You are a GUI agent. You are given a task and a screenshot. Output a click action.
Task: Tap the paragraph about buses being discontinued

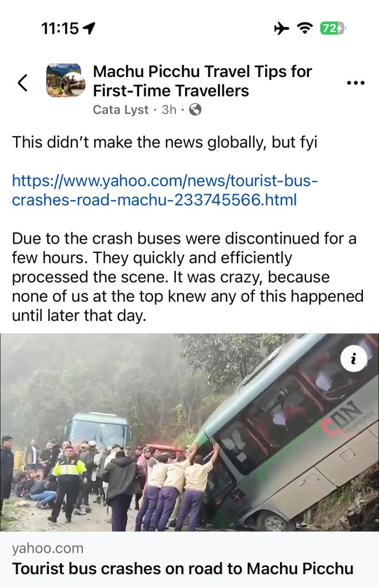pos(187,276)
